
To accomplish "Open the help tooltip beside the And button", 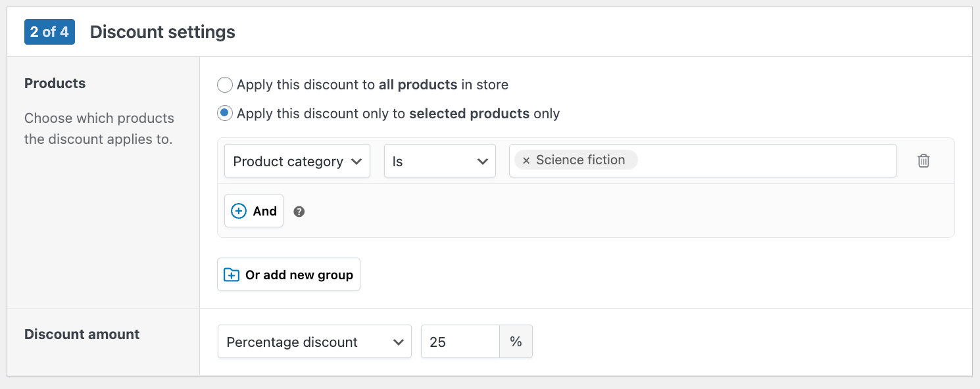I will (299, 211).
